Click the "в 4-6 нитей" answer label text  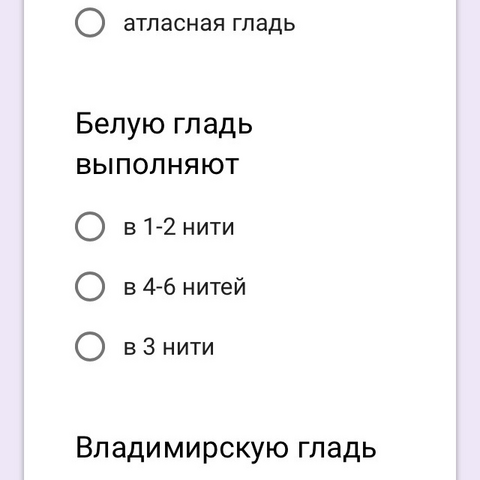(x=185, y=287)
